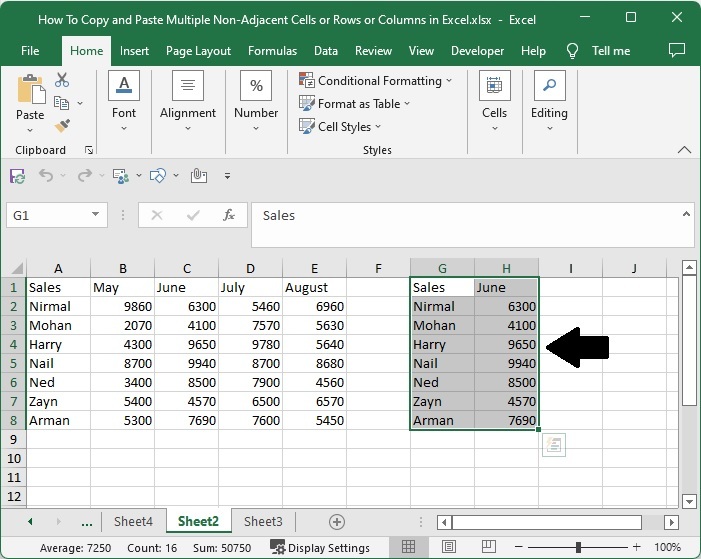This screenshot has height=559, width=701.
Task: Click the AutoSave icon in quick access toolbar
Action: click(x=17, y=176)
